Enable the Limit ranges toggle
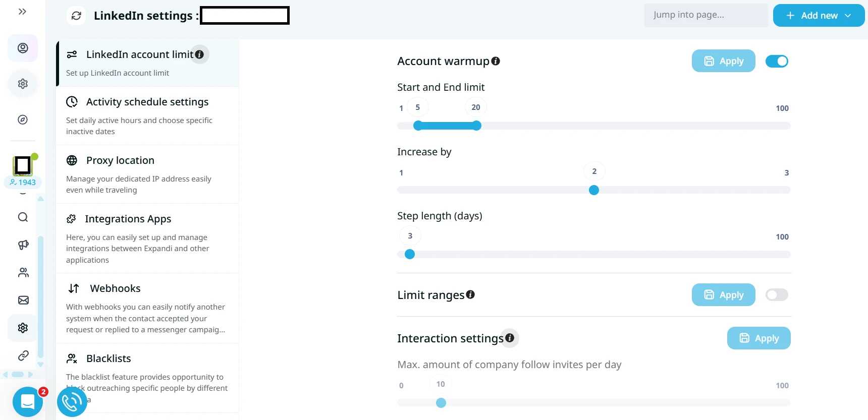This screenshot has height=420, width=868. 777,295
